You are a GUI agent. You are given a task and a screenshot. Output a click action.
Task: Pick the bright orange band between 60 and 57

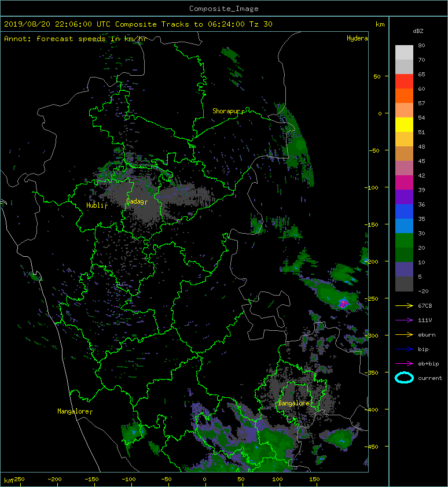point(404,95)
